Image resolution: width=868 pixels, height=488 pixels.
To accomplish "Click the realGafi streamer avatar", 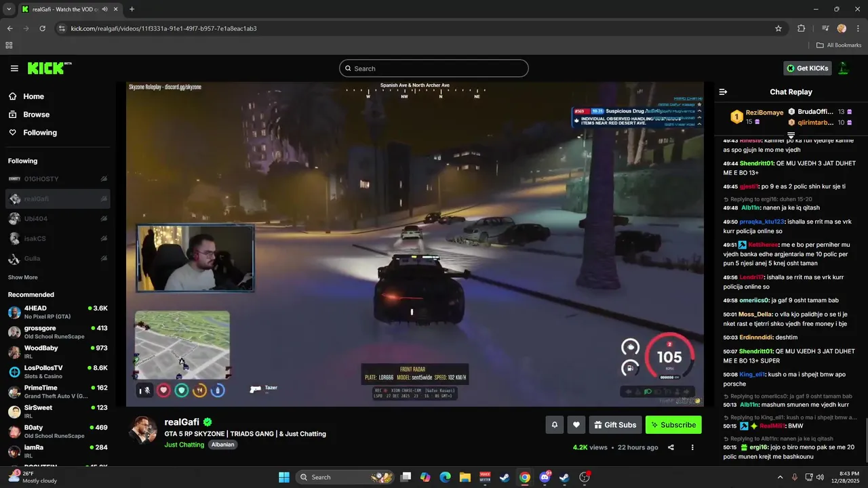I will [x=143, y=430].
